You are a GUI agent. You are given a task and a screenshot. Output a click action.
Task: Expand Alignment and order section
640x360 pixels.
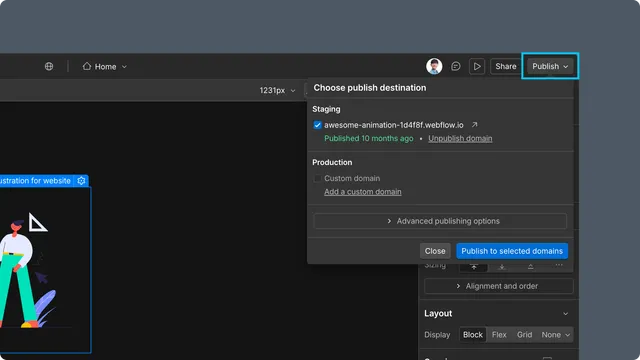(x=498, y=286)
